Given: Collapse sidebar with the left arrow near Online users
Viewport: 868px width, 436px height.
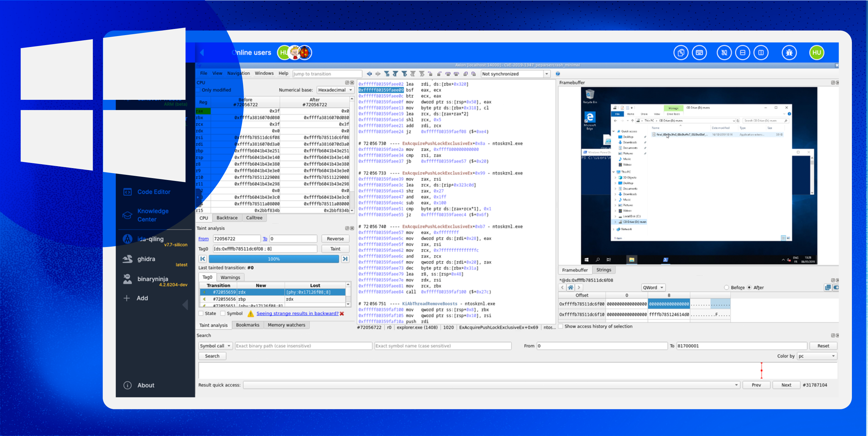Looking at the screenshot, I should pos(202,52).
